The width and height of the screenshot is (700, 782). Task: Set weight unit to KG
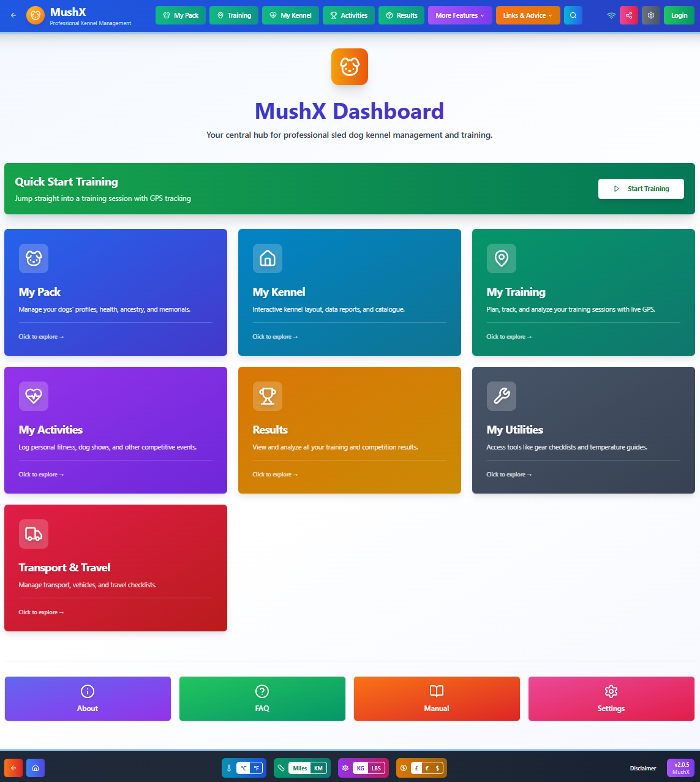point(361,768)
